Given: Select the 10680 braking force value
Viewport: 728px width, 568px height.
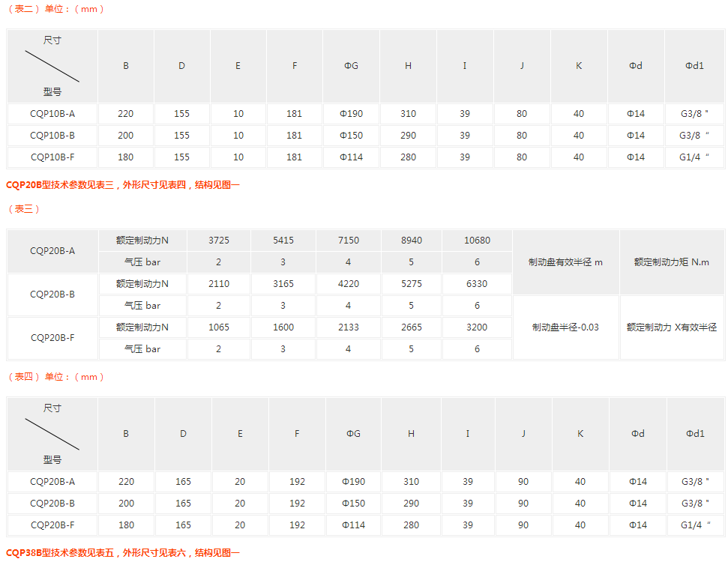Looking at the screenshot, I should coord(477,241).
